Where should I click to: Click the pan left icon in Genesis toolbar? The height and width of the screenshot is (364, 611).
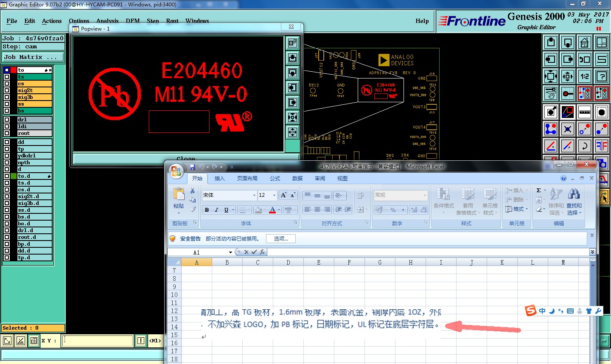pos(551,59)
